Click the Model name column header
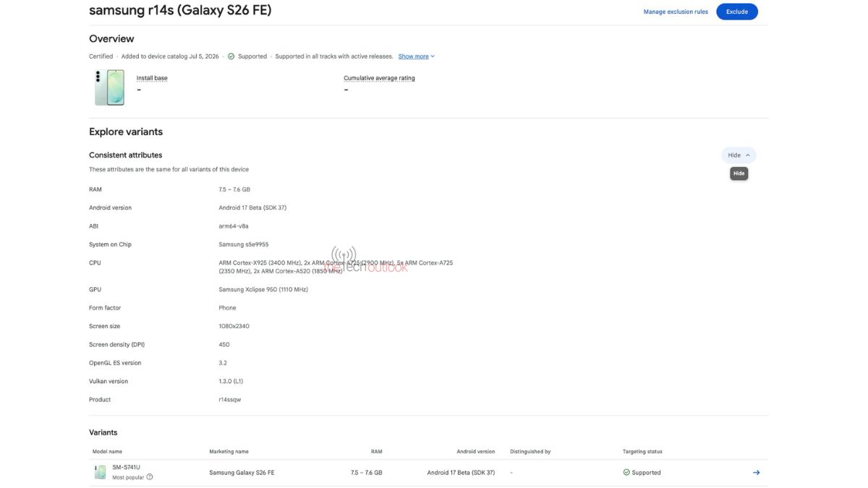 click(107, 452)
